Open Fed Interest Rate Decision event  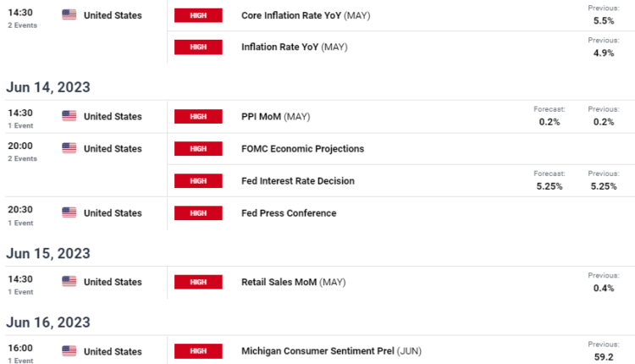(x=297, y=181)
